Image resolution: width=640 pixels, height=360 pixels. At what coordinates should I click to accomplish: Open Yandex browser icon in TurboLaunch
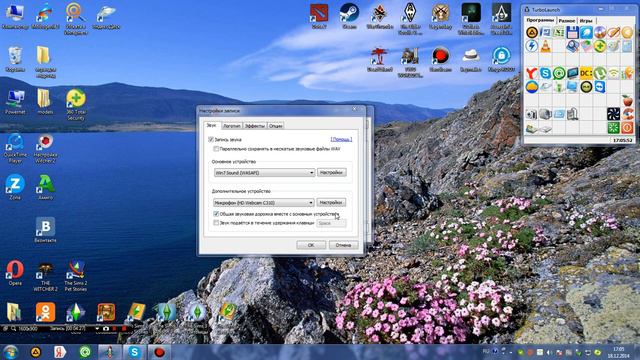531,73
